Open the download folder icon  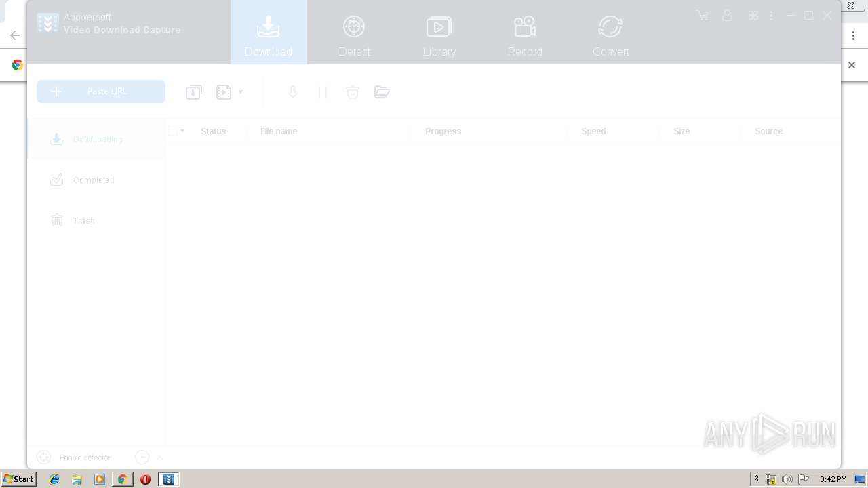pyautogui.click(x=382, y=92)
